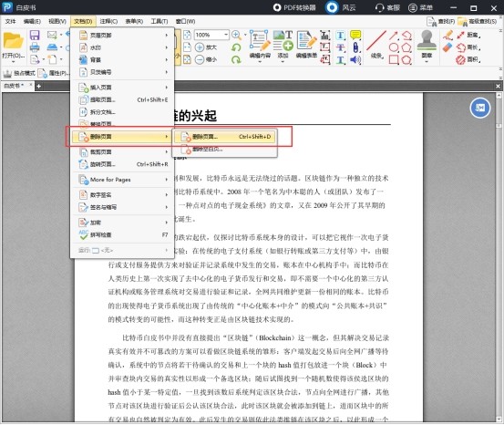Select the 周长 perimeter measurement tool
504x425 pixels.
(x=468, y=47)
